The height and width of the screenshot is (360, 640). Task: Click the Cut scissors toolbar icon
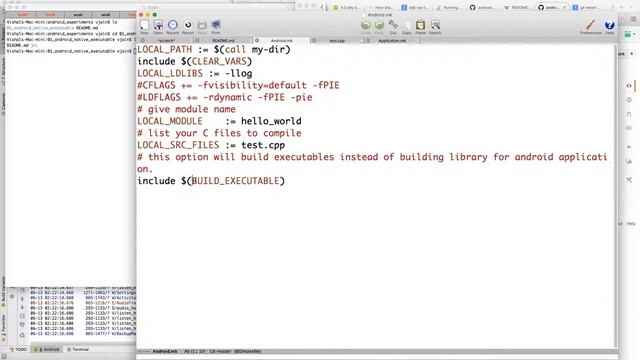393,27
